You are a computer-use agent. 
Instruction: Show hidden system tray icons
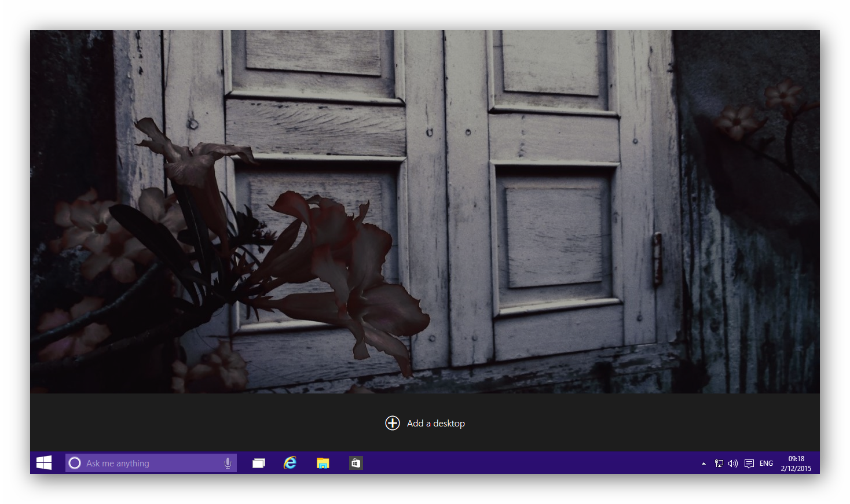704,463
